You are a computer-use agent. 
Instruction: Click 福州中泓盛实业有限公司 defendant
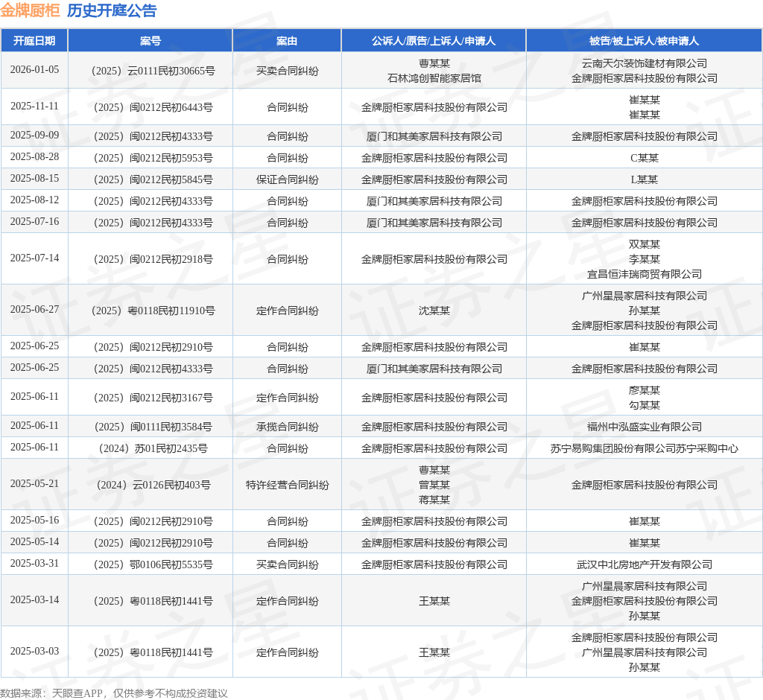(645, 427)
